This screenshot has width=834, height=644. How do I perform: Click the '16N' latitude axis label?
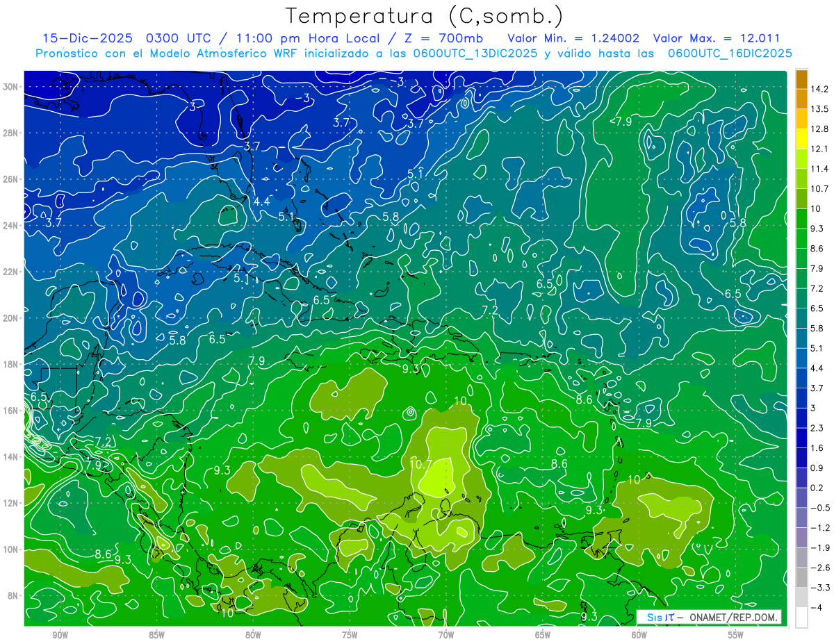[12, 411]
